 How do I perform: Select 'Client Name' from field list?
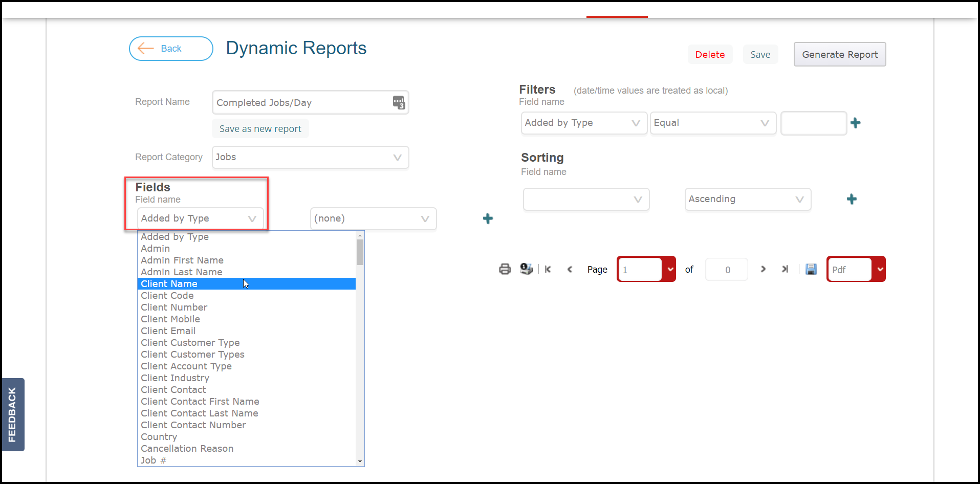[x=247, y=284]
